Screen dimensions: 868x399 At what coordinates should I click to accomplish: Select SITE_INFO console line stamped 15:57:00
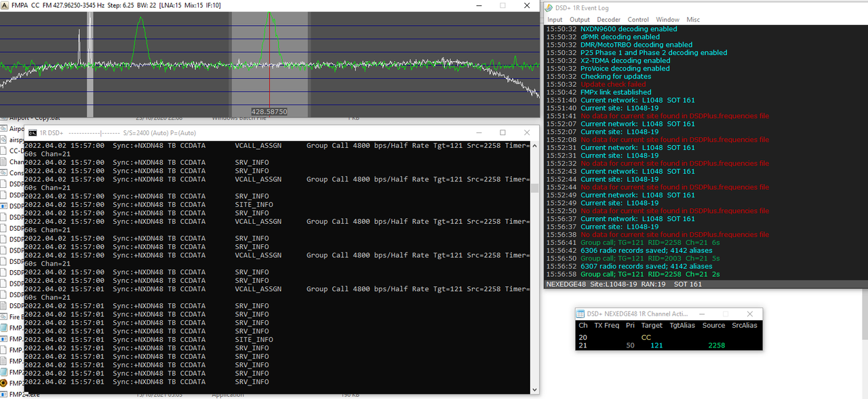(x=254, y=205)
